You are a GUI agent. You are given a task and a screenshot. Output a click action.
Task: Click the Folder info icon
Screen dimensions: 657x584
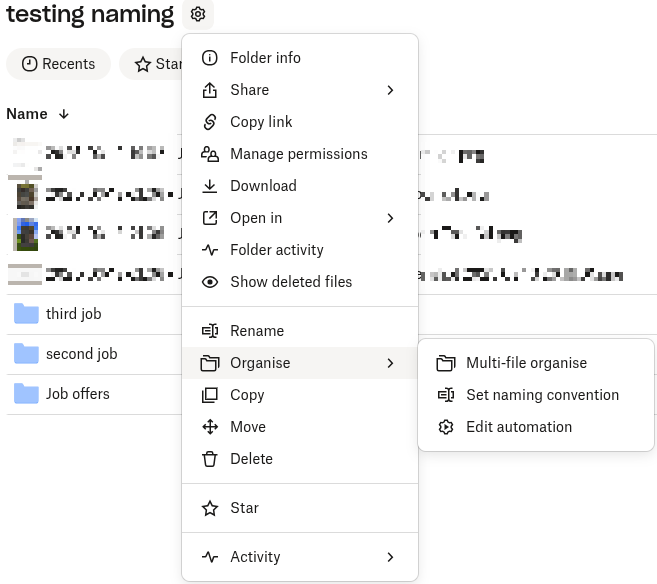pyautogui.click(x=210, y=58)
